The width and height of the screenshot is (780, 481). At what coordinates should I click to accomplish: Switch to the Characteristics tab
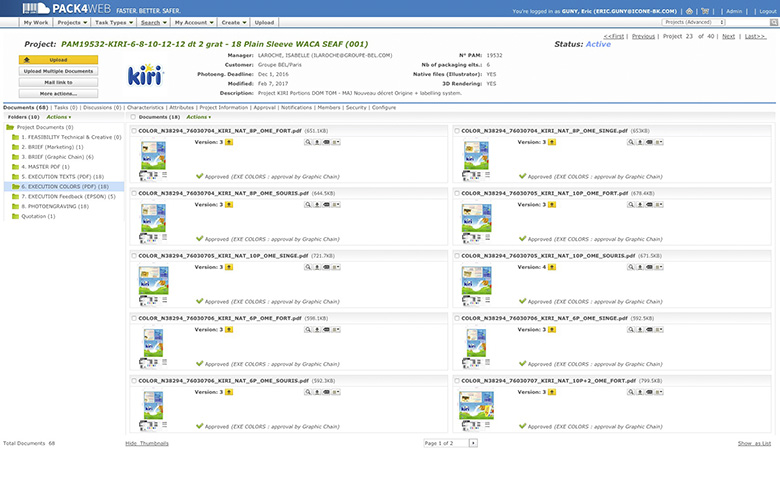[145, 107]
